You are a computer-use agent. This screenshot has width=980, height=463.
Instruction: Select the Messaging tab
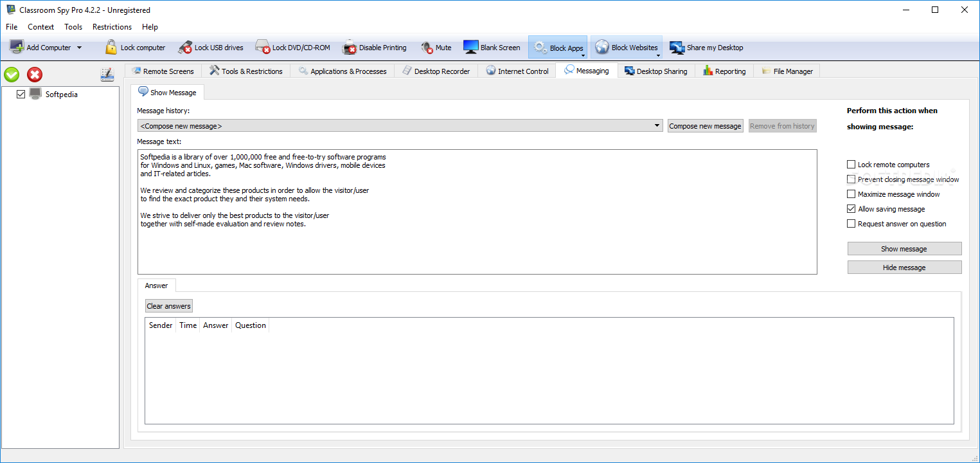[587, 70]
